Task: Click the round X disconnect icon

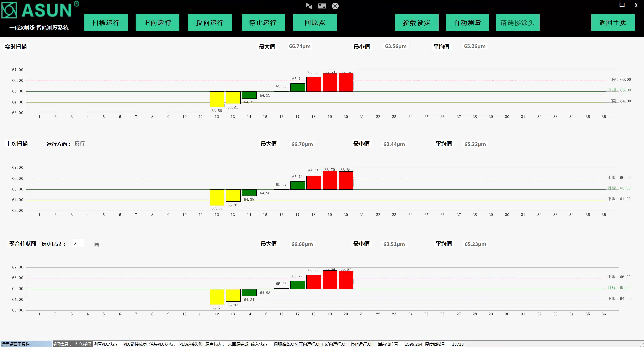Action: click(335, 6)
